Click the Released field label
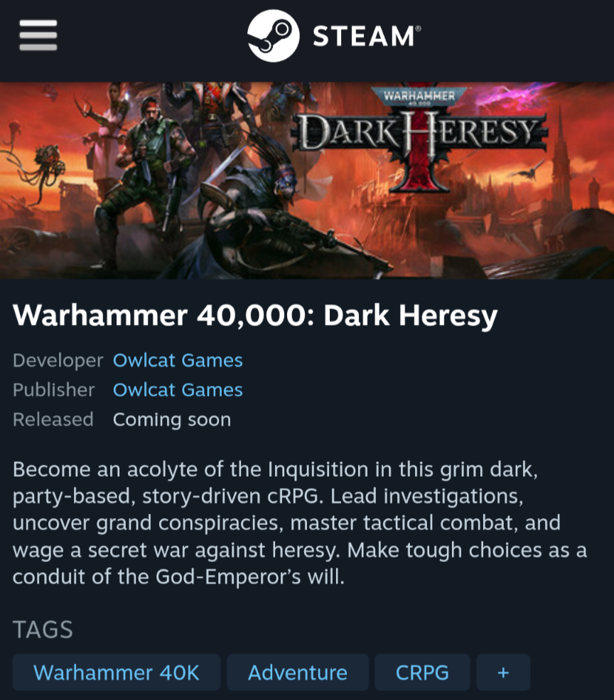Image resolution: width=614 pixels, height=700 pixels. pos(53,419)
